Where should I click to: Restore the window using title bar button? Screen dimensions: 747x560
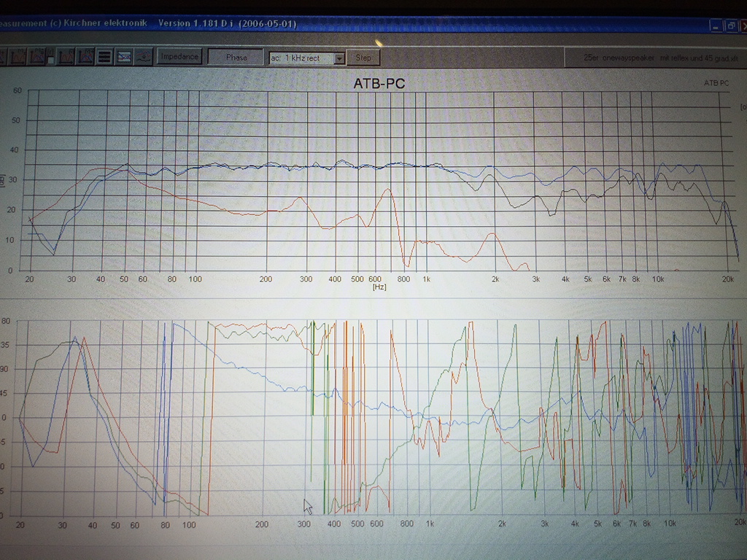pyautogui.click(x=731, y=26)
